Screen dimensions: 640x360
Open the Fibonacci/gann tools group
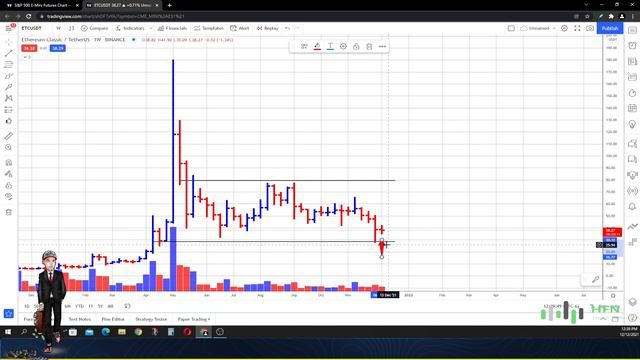coord(9,64)
